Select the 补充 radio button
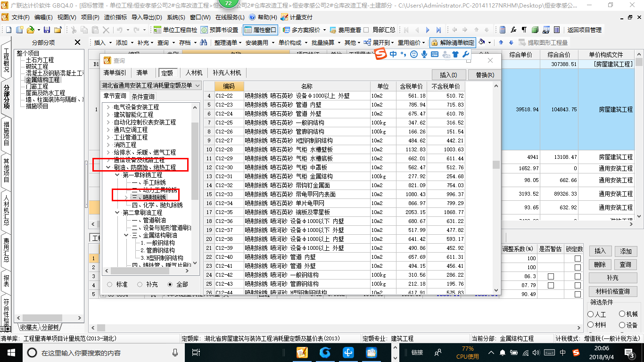Image resolution: width=644 pixels, height=362 pixels. tap(148, 284)
